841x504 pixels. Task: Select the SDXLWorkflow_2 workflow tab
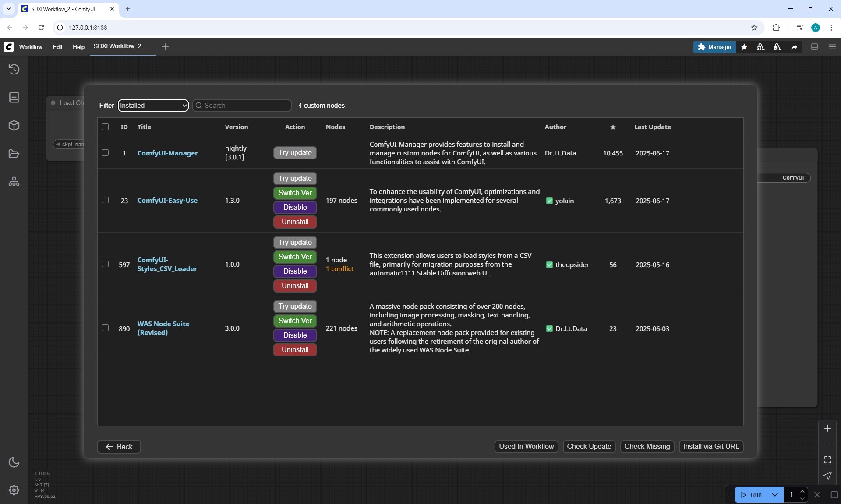117,46
